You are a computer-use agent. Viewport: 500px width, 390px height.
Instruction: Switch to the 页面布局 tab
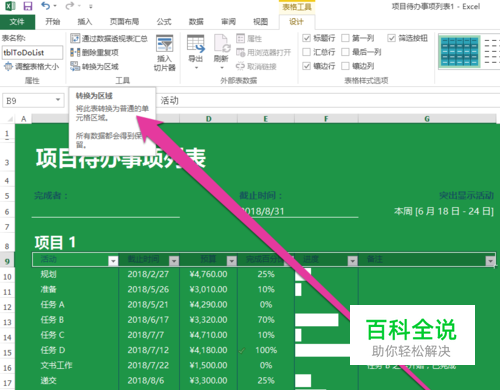coord(124,22)
